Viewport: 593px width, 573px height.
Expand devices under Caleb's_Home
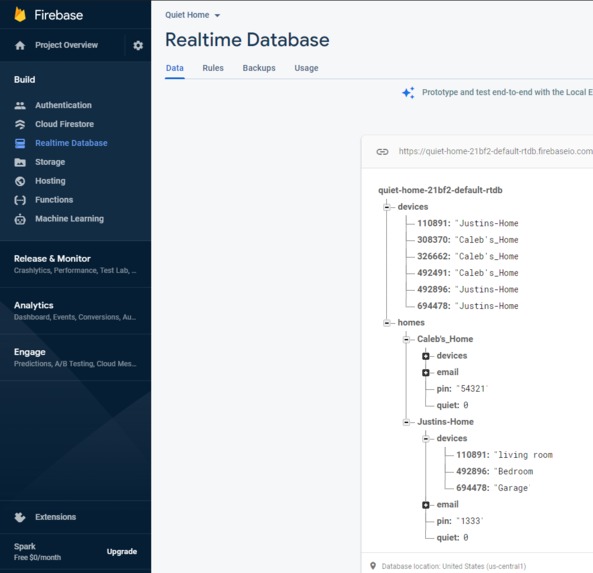[x=425, y=356]
